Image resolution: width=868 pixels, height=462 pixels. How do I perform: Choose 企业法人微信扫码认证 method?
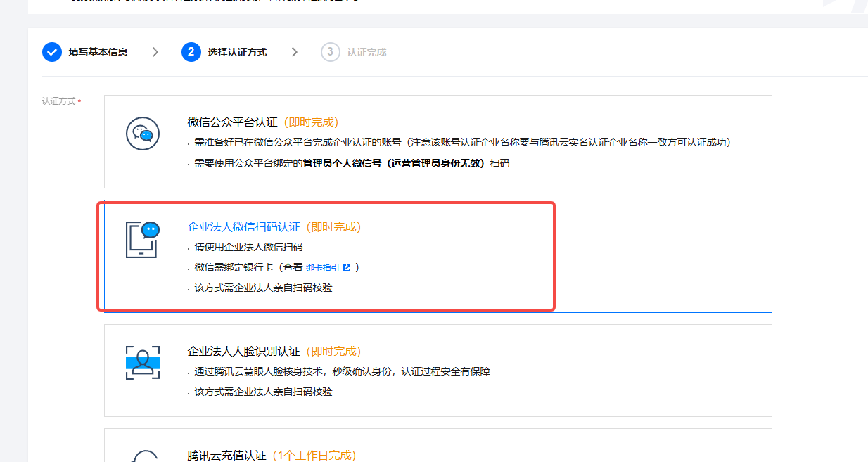coord(438,256)
